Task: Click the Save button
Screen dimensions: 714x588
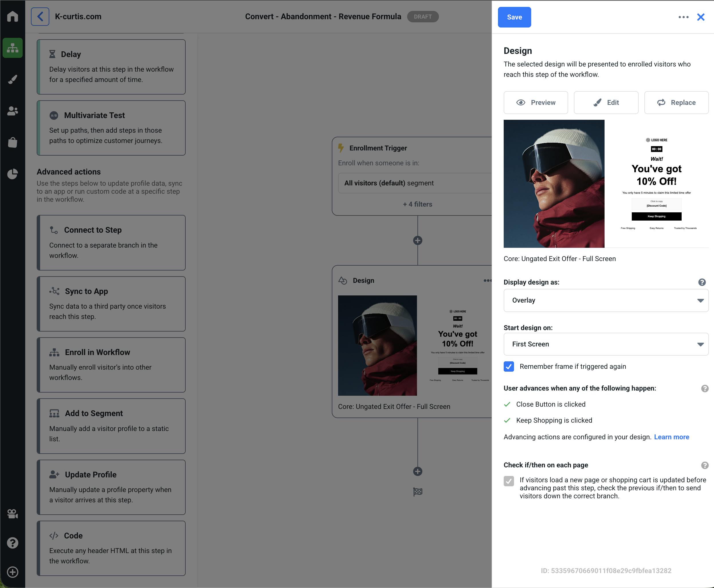Action: coord(514,17)
